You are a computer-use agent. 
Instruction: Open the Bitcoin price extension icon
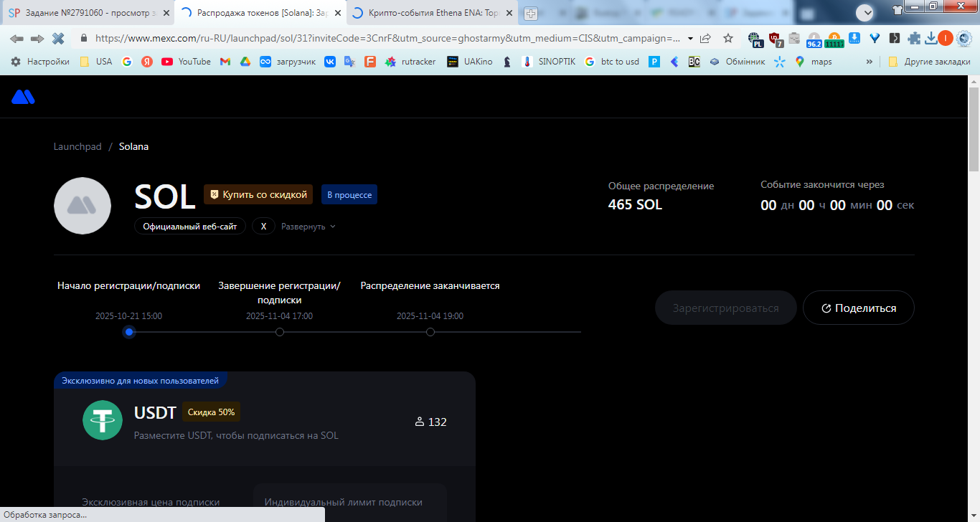[x=834, y=39]
